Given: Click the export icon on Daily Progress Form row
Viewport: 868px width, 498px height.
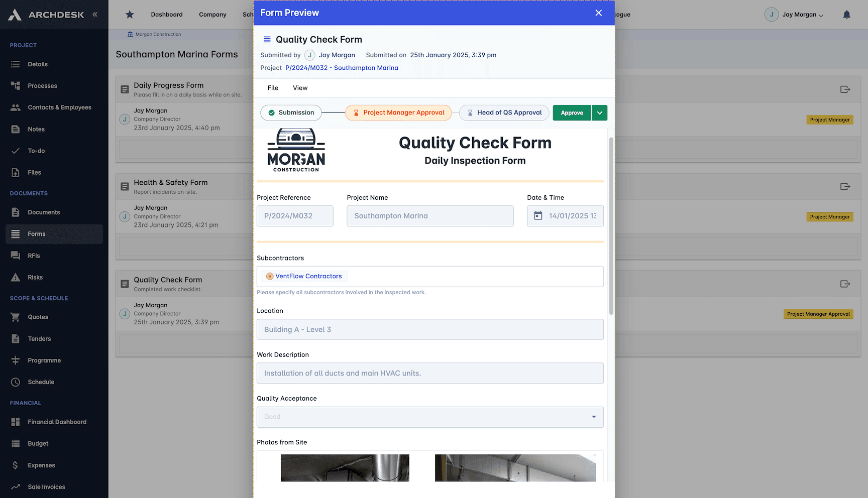Looking at the screenshot, I should click(845, 89).
